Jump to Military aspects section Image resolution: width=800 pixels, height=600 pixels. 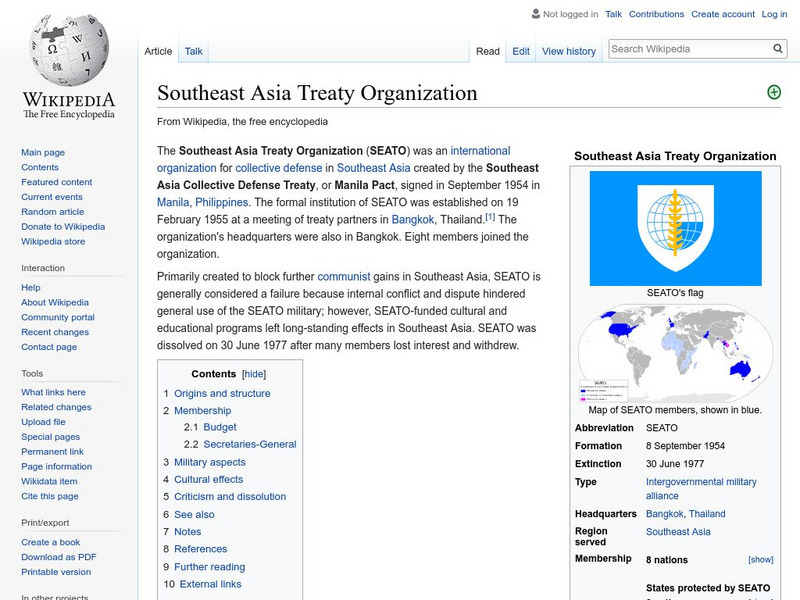click(210, 462)
